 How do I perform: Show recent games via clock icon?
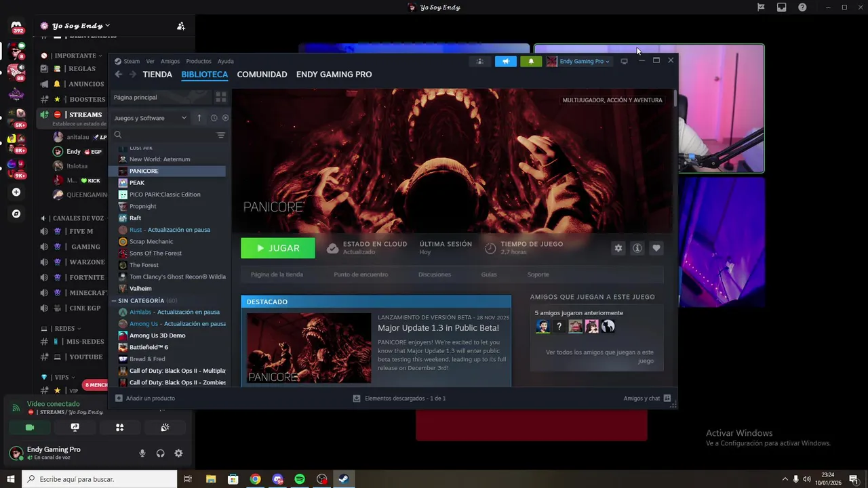214,118
